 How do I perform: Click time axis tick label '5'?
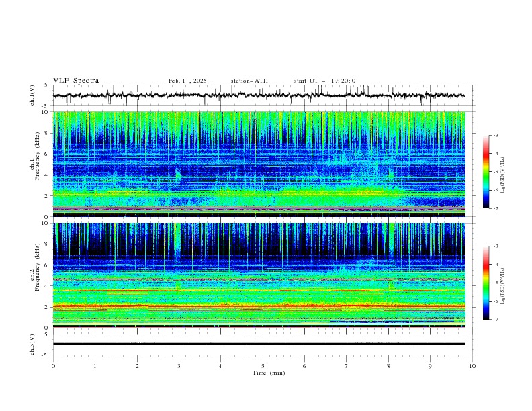(263, 366)
